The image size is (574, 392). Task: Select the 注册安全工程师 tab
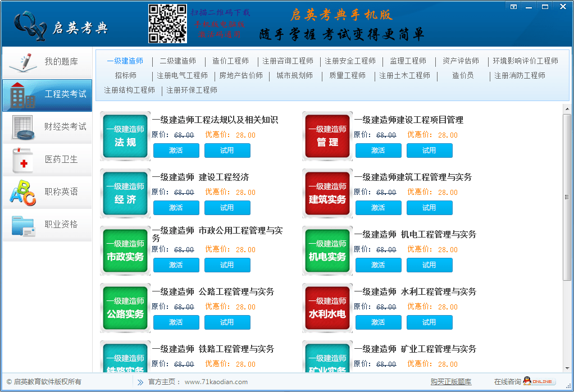click(x=350, y=61)
